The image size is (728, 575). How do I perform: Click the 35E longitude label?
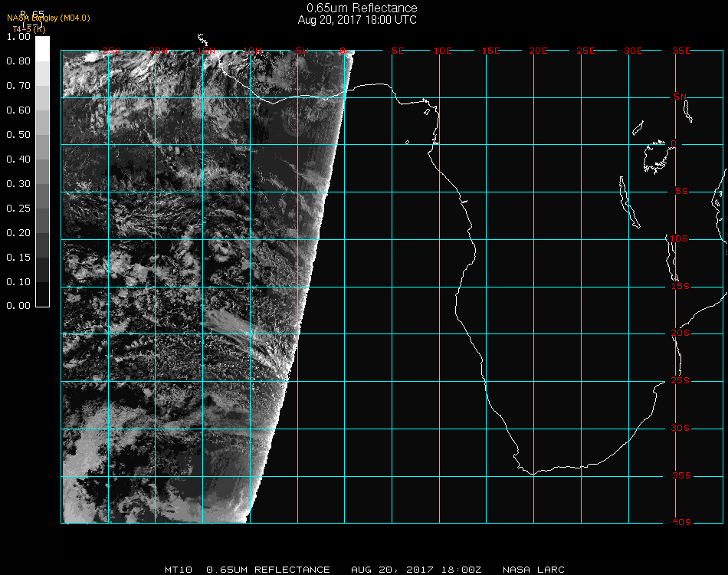click(x=681, y=51)
